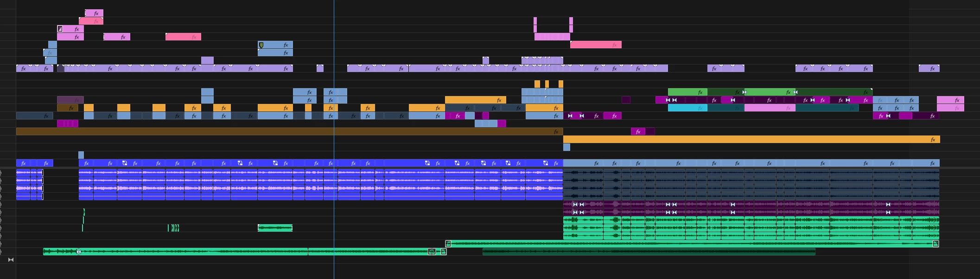Select the topmost pink fx clip
Screen dimensions: 980x279
click(x=94, y=13)
